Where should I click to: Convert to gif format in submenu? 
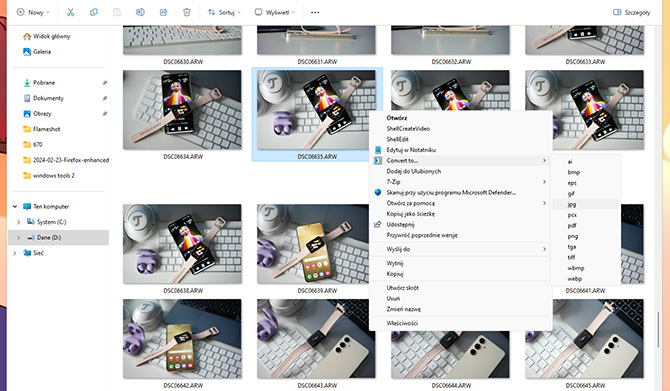click(x=585, y=194)
